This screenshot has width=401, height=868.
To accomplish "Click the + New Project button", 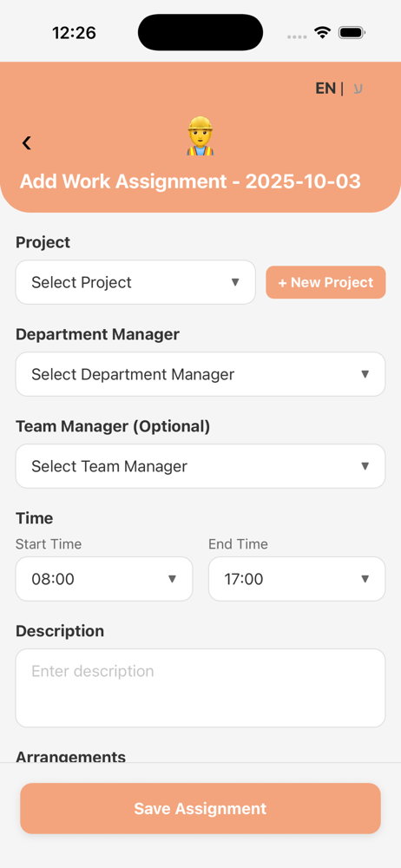I will 325,282.
